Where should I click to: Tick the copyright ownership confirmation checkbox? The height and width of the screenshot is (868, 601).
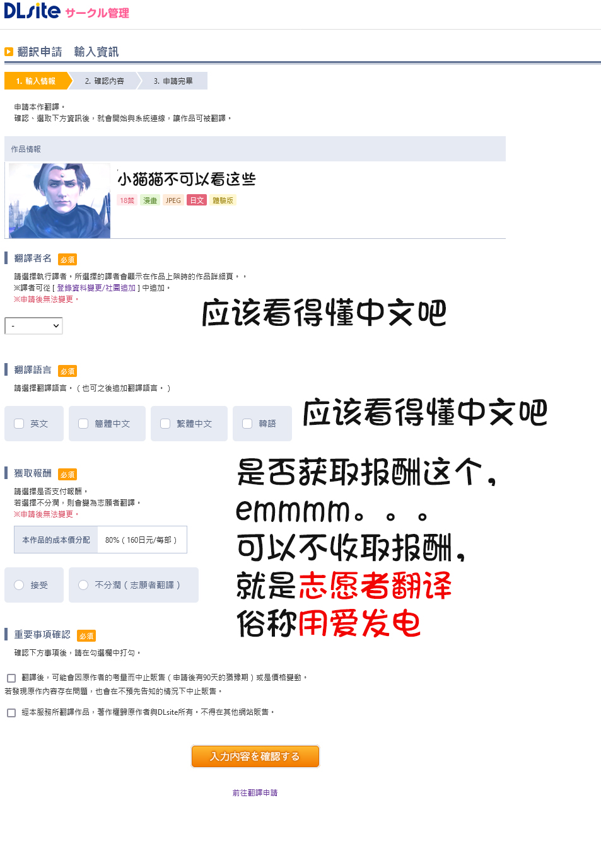(11, 713)
